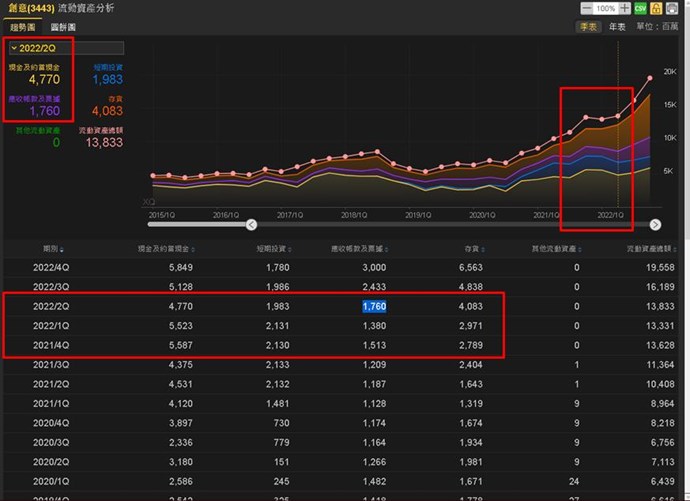Open the 圓餅圖 tab

point(63,27)
